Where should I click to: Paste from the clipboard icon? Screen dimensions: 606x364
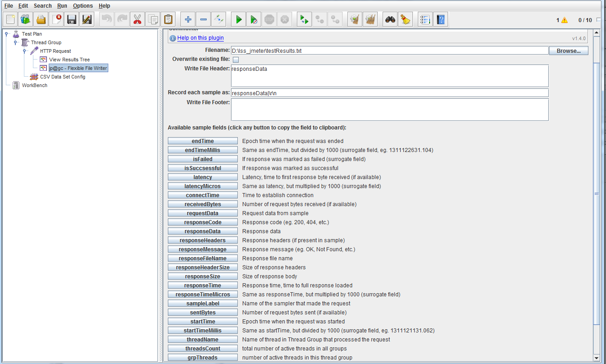pyautogui.click(x=168, y=19)
